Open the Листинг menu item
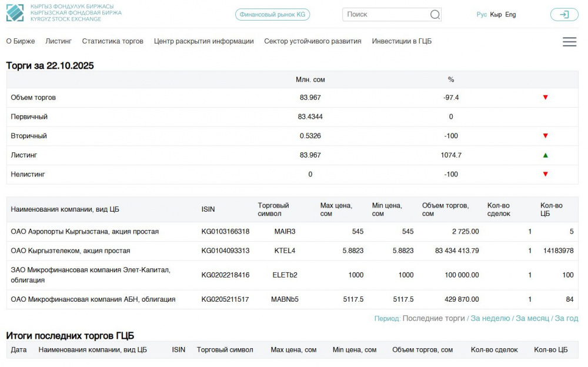This screenshot has height=367, width=588. pyautogui.click(x=58, y=41)
